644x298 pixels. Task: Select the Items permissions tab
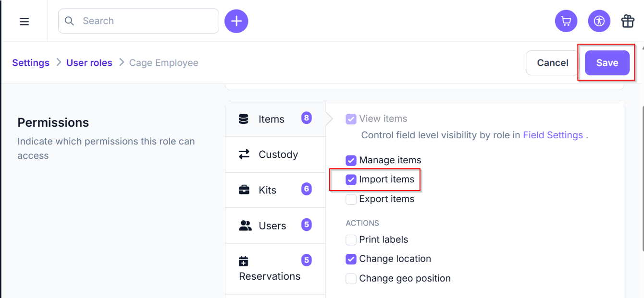275,119
